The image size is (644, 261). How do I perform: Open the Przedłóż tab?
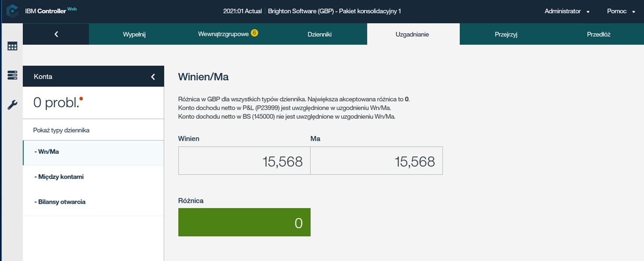pos(598,35)
